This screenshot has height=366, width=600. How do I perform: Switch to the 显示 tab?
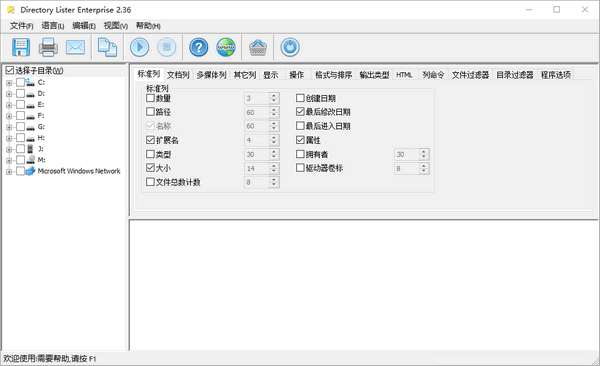click(271, 75)
